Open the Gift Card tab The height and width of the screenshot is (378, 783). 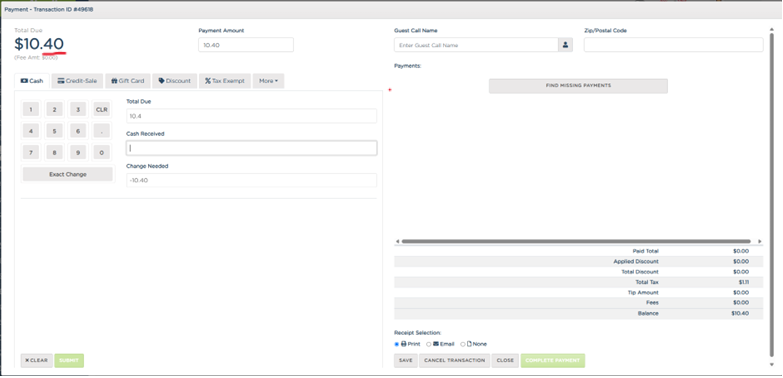(128, 81)
